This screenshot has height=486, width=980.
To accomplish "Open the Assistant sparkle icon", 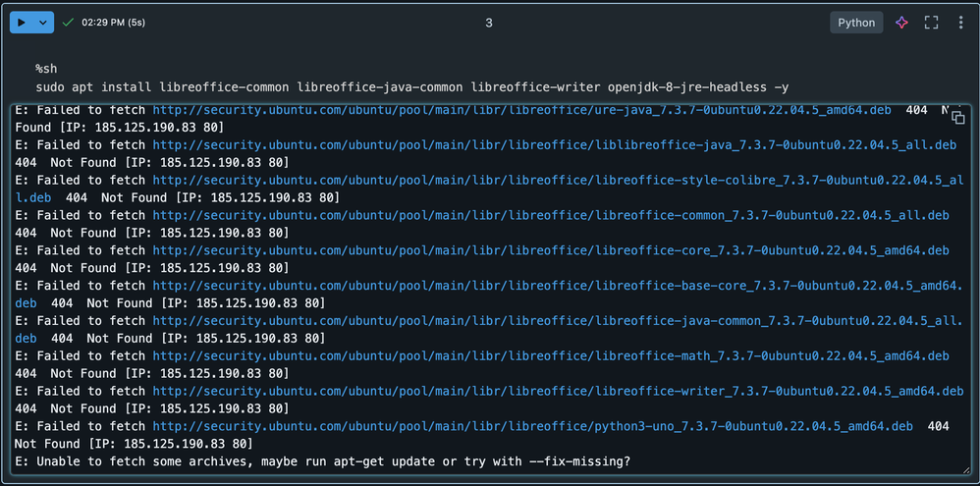I will [901, 23].
